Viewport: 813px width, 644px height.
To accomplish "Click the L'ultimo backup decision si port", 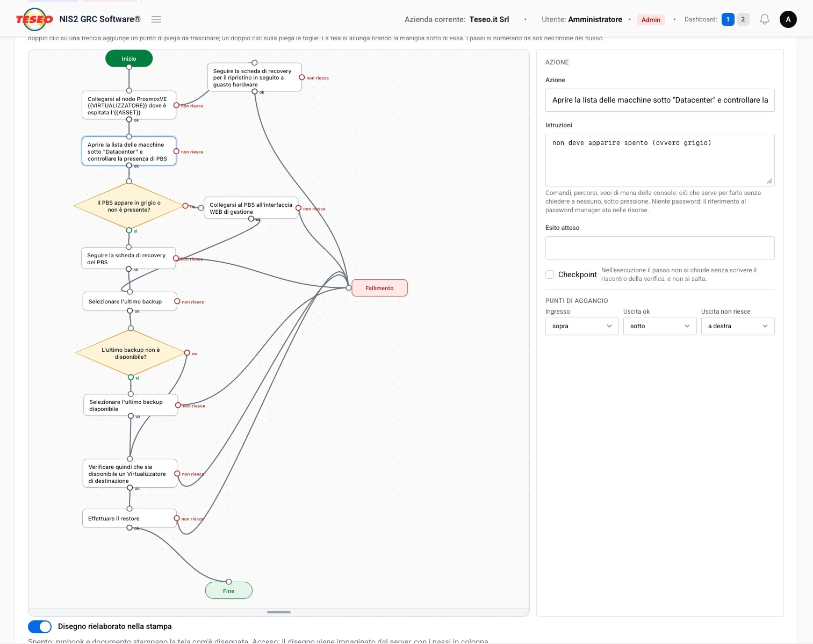I will click(131, 378).
